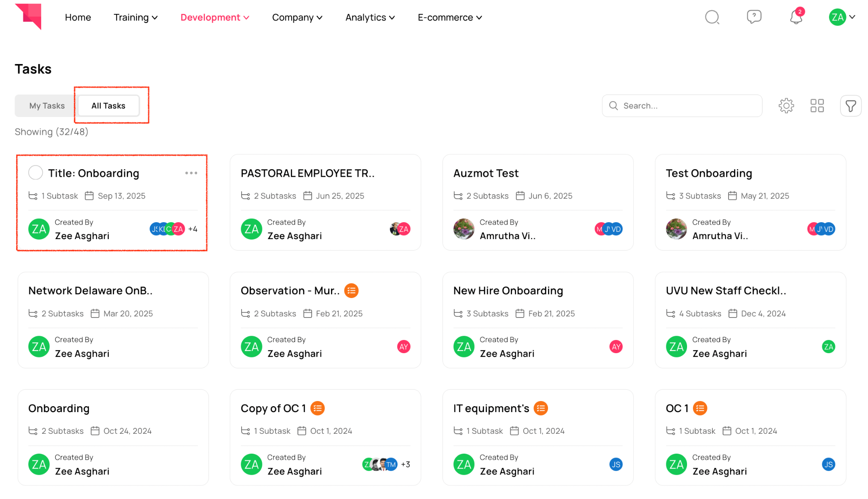Select the All Tasks toggle
The height and width of the screenshot is (499, 868).
click(108, 106)
